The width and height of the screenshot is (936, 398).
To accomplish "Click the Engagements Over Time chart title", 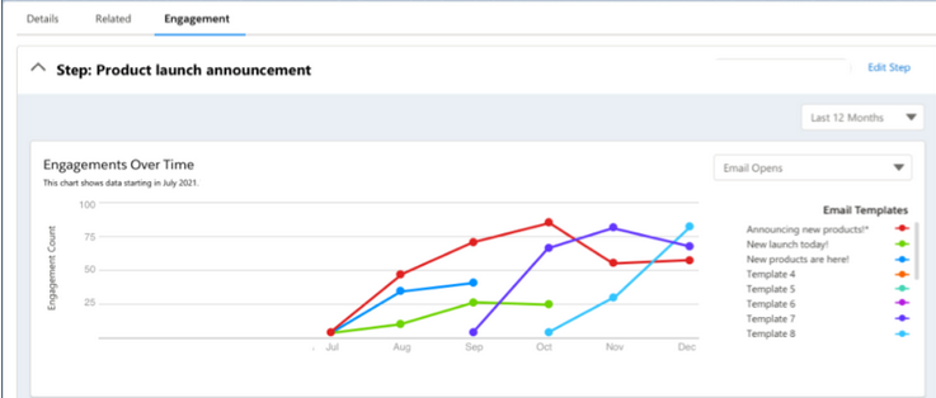I will pos(118,165).
